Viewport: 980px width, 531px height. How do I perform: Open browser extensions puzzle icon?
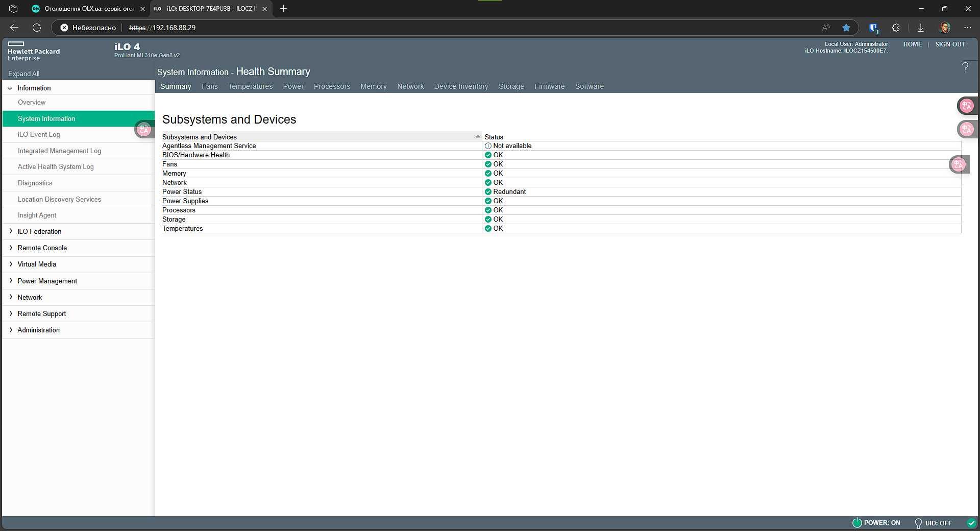[x=896, y=28]
